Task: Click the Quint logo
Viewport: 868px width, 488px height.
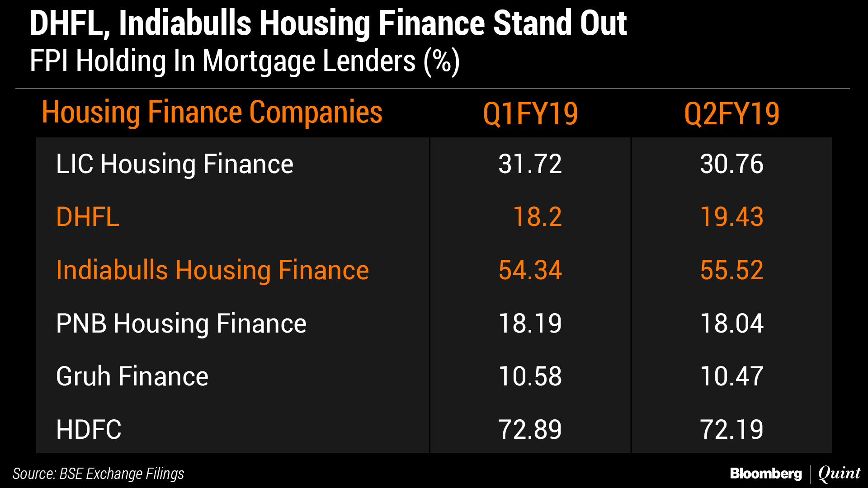Action: point(839,473)
